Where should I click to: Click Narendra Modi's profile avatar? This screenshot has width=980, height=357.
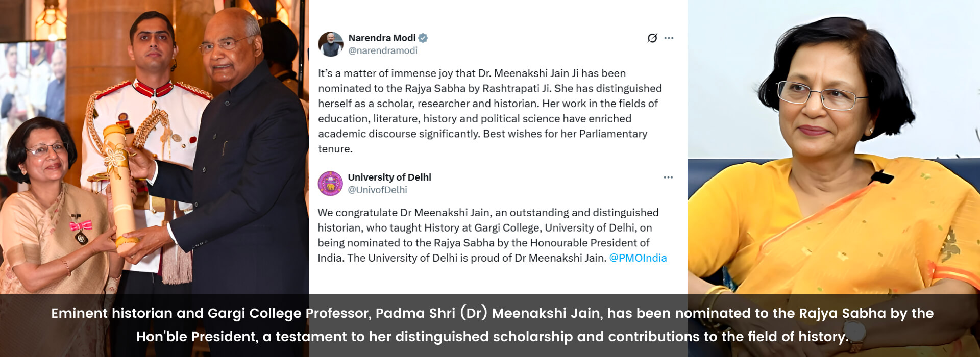331,44
